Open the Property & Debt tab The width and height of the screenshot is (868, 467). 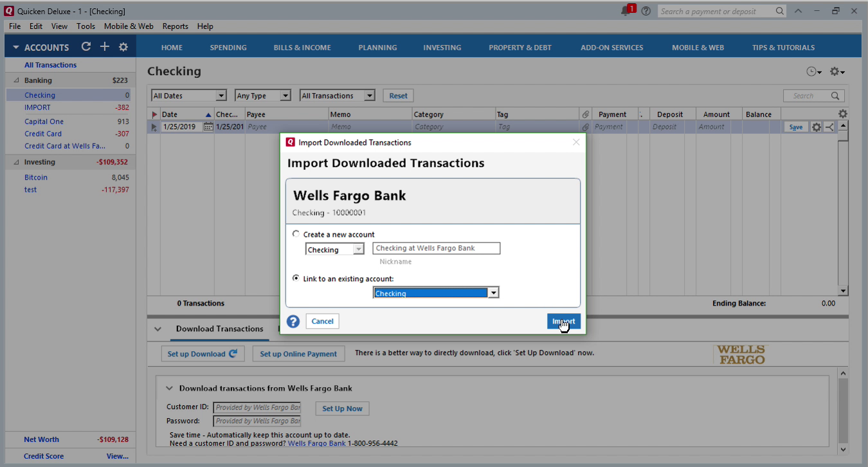click(x=520, y=48)
